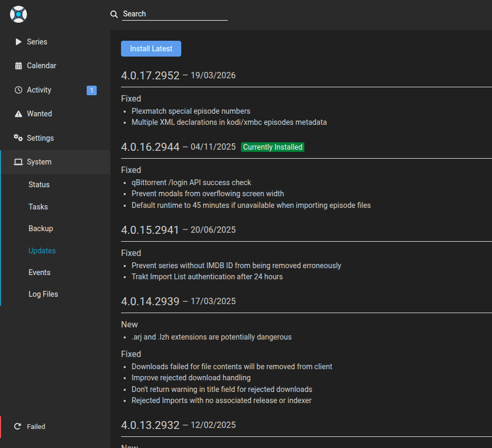Image resolution: width=492 pixels, height=448 pixels.
Task: Open the Backup section
Action: (x=41, y=228)
